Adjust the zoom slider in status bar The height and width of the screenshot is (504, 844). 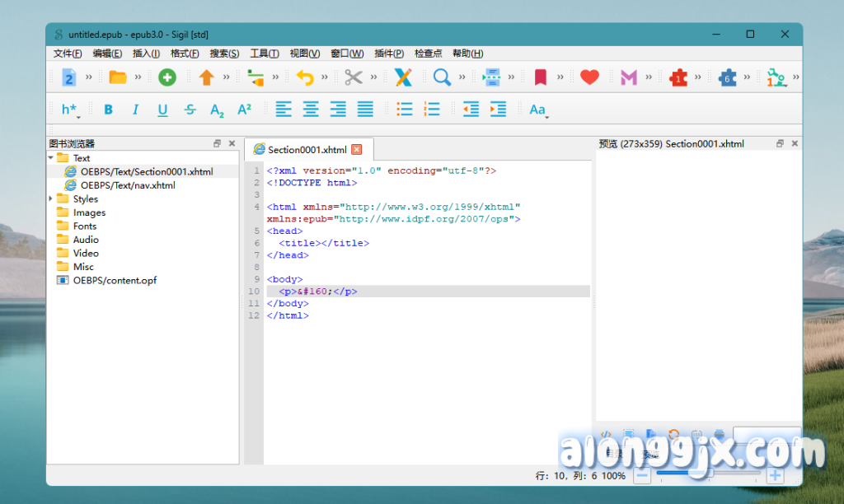[x=707, y=474]
